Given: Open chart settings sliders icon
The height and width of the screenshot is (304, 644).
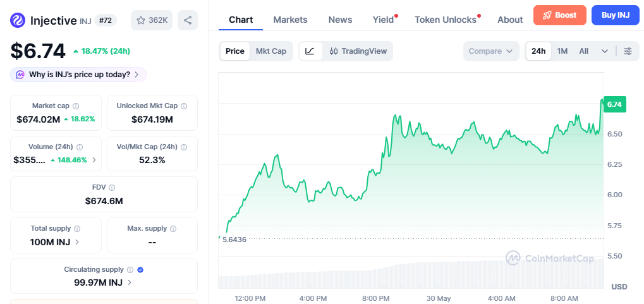Looking at the screenshot, I should tap(628, 51).
